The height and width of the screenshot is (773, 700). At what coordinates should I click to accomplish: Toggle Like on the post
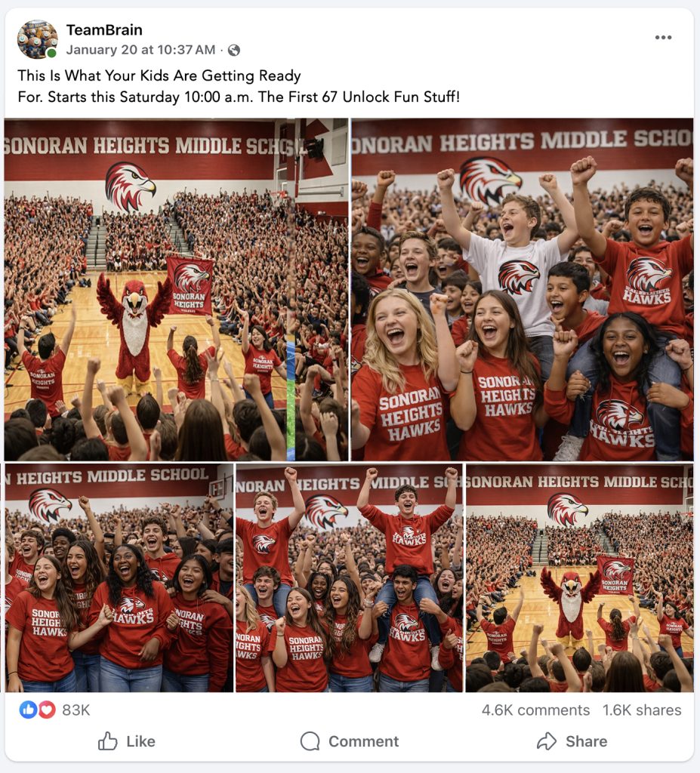point(127,741)
